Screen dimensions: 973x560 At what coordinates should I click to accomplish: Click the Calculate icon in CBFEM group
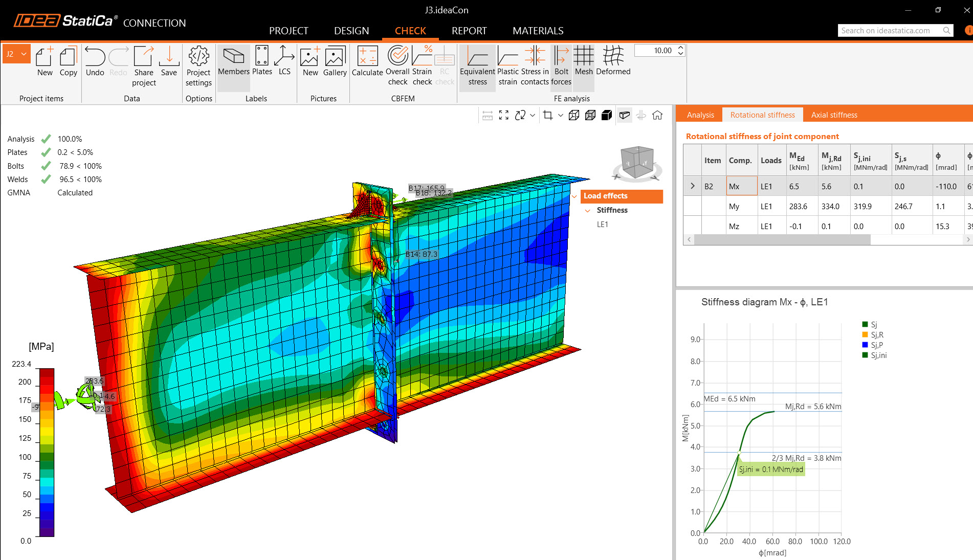[x=367, y=61]
